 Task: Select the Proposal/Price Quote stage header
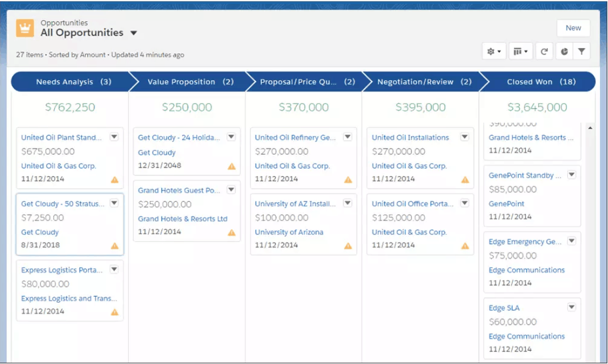coord(307,82)
